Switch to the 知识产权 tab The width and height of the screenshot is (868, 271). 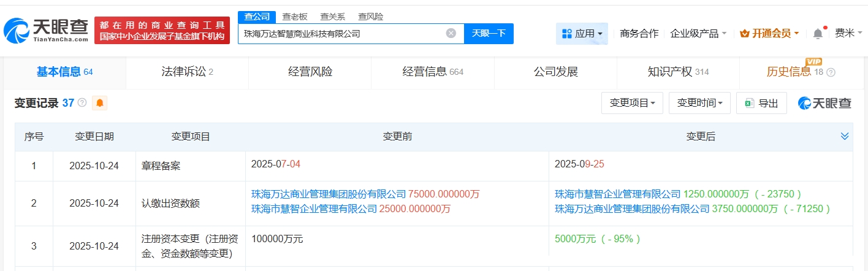click(678, 72)
